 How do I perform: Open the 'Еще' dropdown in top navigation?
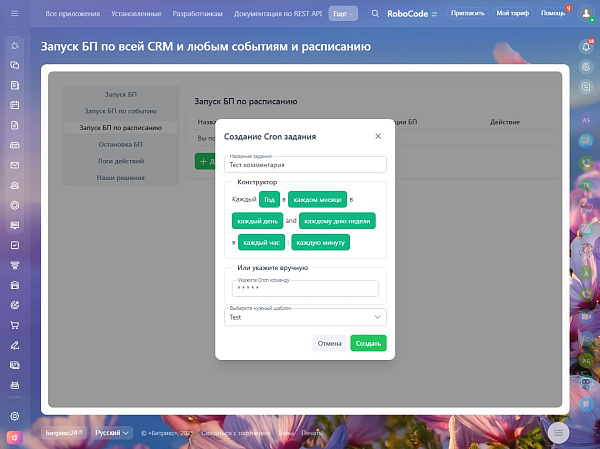click(343, 14)
